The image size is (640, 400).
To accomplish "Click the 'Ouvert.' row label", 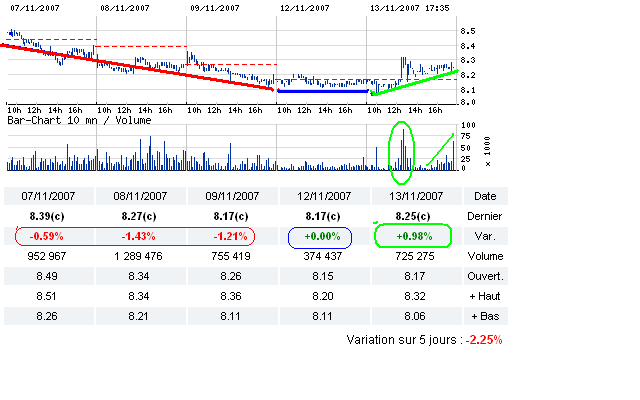I will 485,276.
